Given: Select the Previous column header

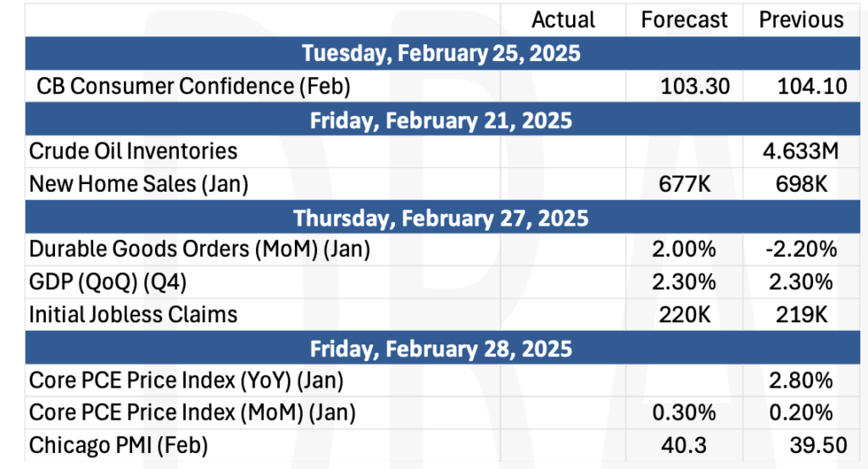Looking at the screenshot, I should [x=801, y=20].
